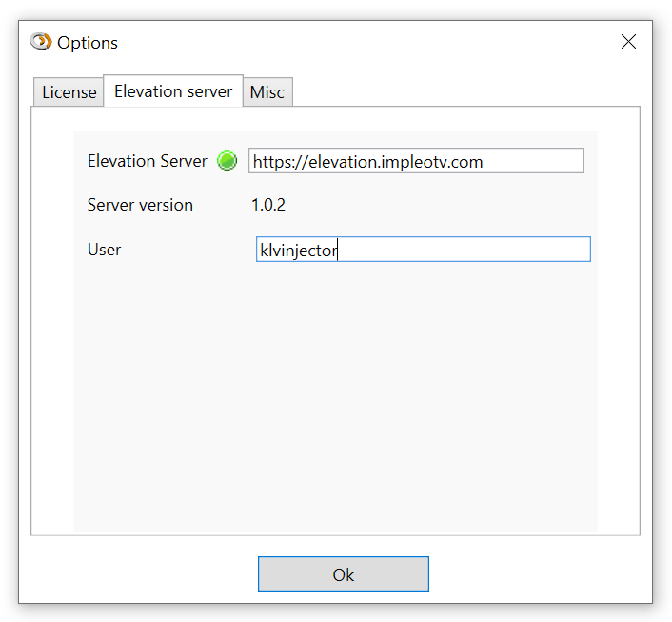Click the Options title text
This screenshot has width=672, height=622.
(88, 43)
